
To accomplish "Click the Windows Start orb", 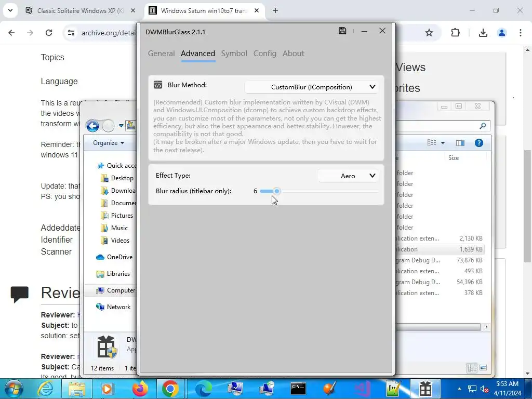I will tap(14, 389).
